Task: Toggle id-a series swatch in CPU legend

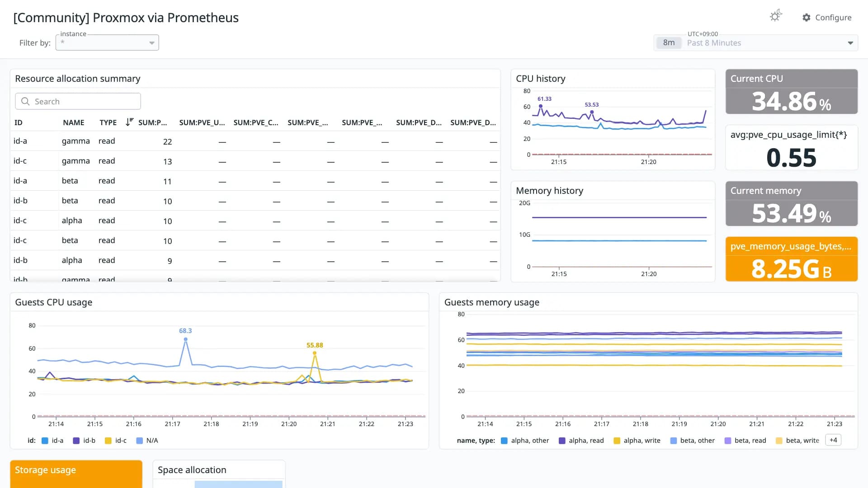Action: (45, 441)
